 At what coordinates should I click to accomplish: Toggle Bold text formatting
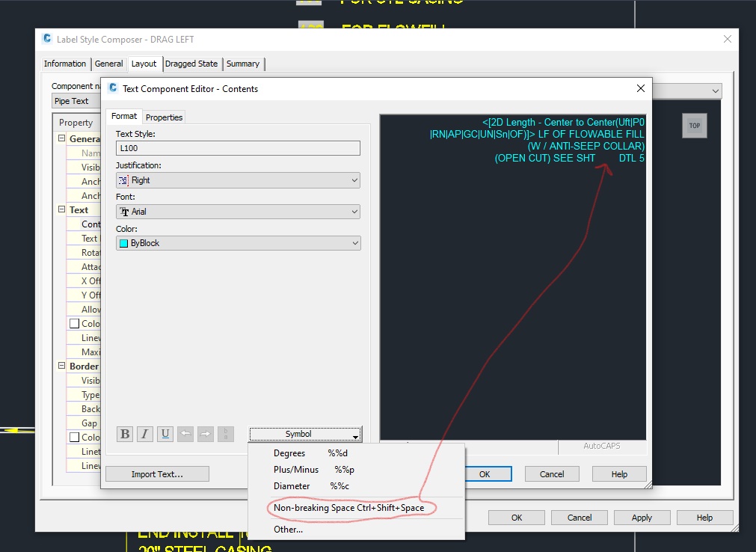coord(125,434)
